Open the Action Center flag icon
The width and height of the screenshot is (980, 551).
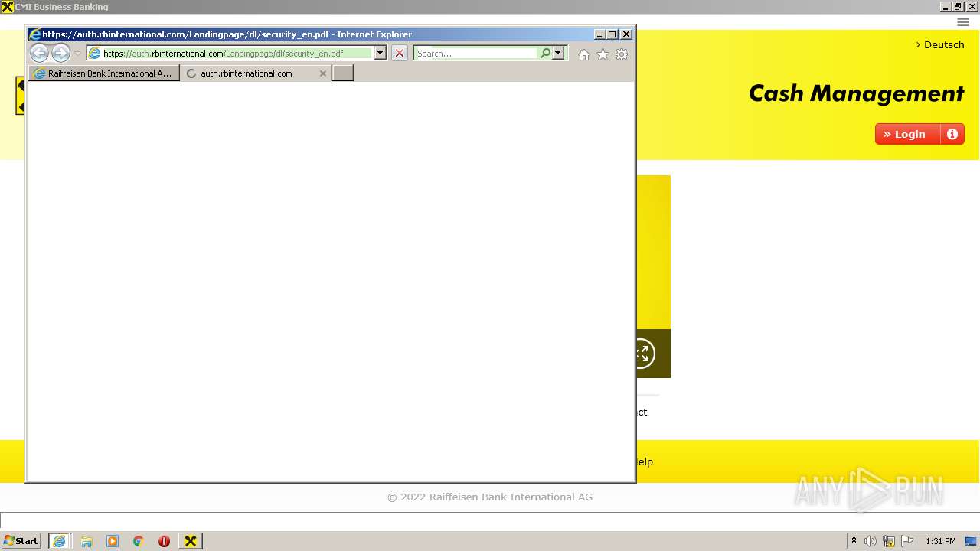(907, 541)
